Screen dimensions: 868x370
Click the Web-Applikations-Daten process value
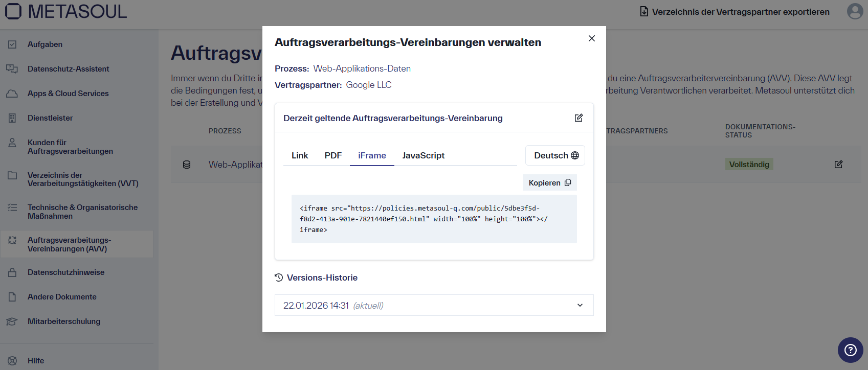click(x=362, y=68)
